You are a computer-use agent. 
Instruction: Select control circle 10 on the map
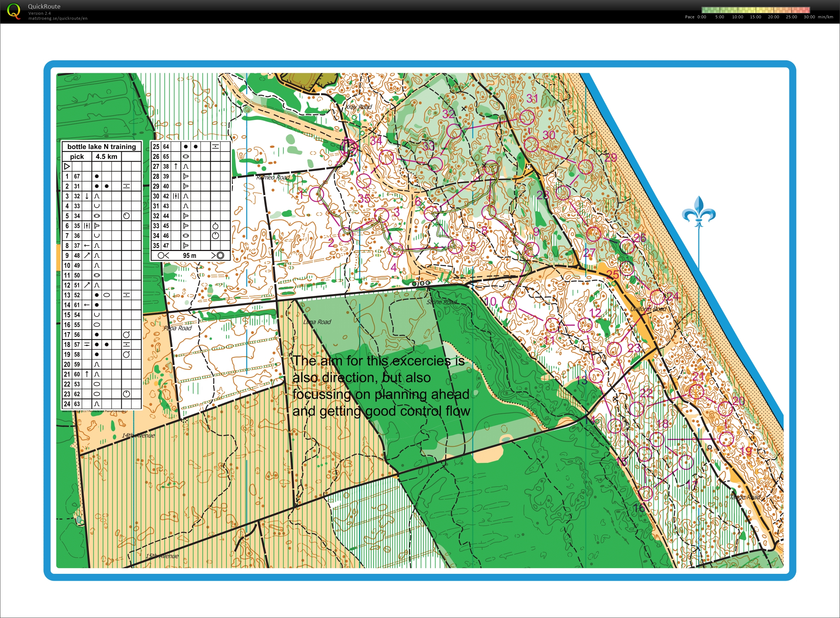coord(509,304)
